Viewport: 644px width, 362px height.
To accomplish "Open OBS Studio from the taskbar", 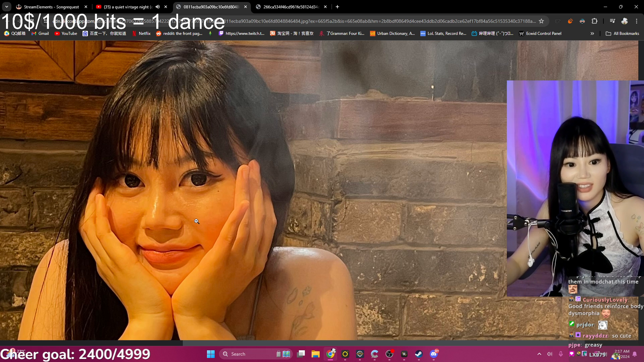I will point(389,354).
